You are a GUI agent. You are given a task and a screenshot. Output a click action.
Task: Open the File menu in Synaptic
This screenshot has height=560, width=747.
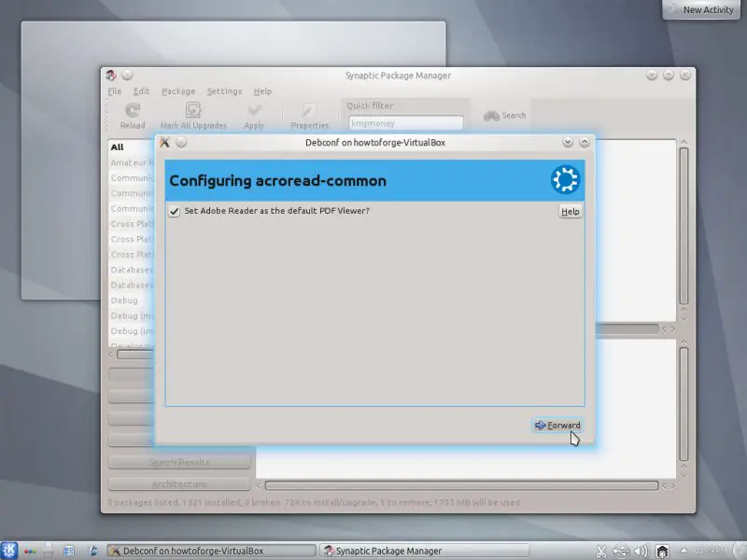click(x=114, y=91)
